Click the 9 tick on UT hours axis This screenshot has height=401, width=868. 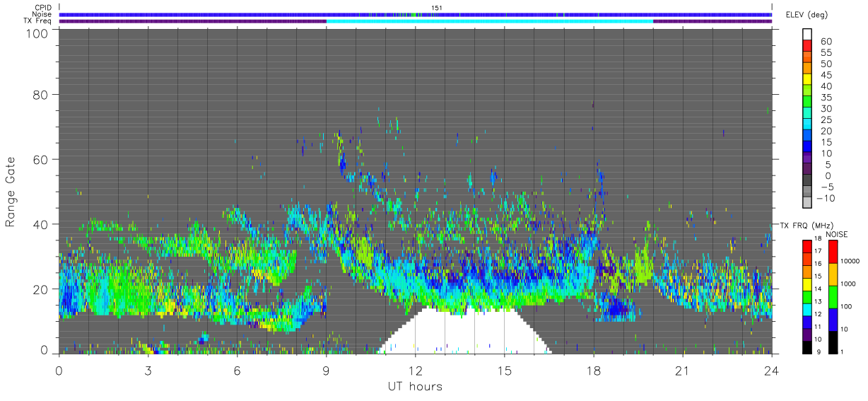[327, 371]
